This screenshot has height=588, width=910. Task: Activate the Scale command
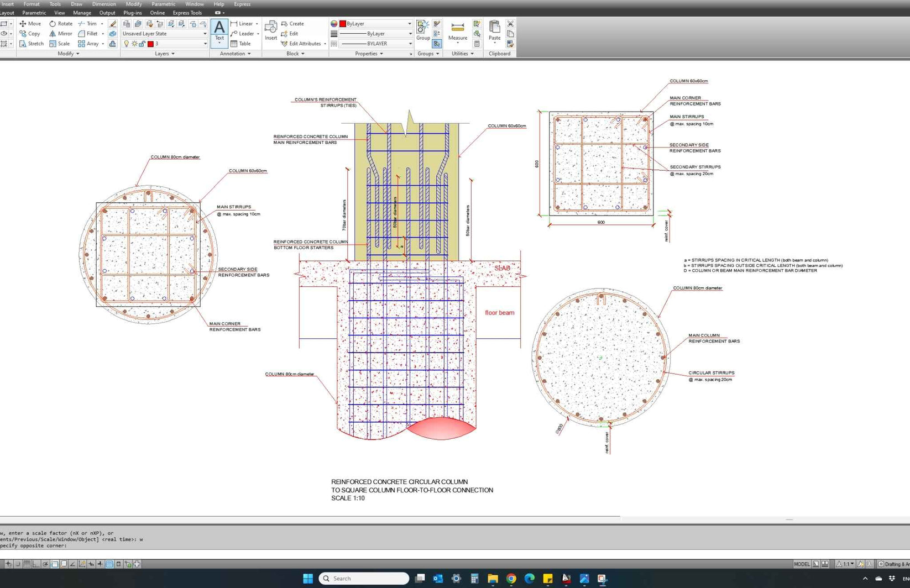click(64, 43)
